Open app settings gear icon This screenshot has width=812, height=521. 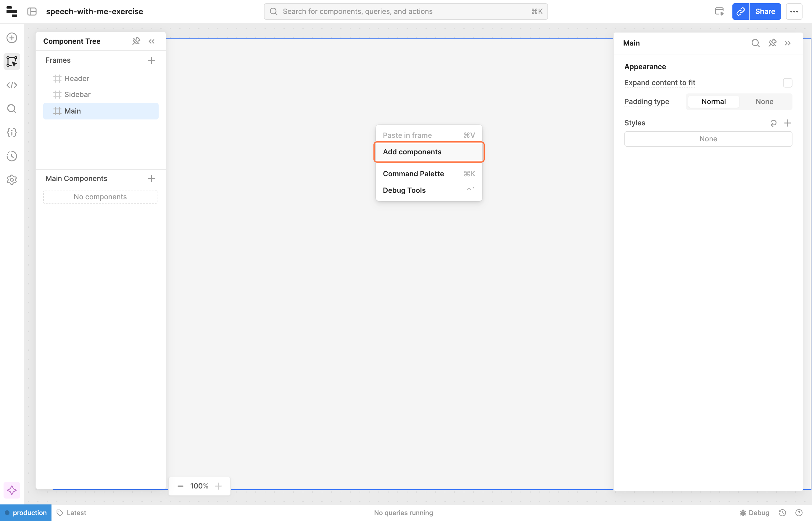12,180
